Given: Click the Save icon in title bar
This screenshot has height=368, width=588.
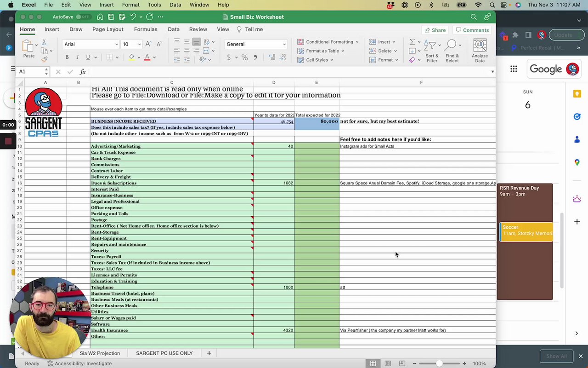Looking at the screenshot, I should pyautogui.click(x=111, y=17).
